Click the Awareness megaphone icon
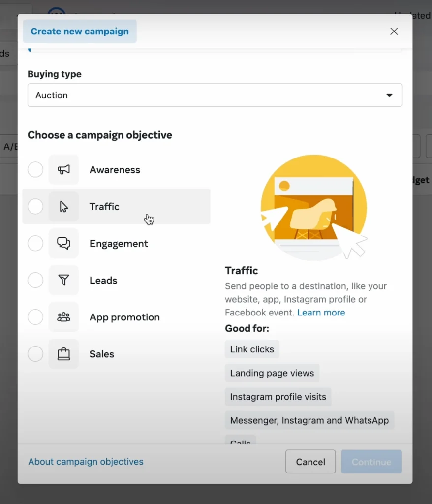Screen dimensions: 432x504 (63, 170)
